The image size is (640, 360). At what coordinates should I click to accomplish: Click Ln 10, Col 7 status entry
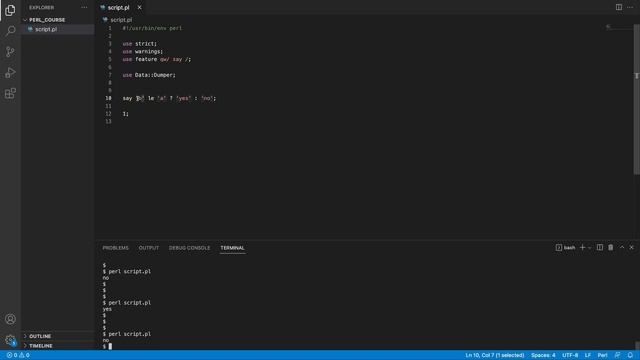[495, 355]
